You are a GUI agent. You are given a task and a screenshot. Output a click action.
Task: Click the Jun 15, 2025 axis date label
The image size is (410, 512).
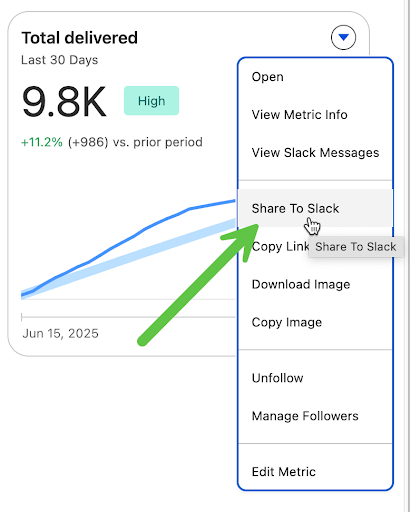point(60,333)
